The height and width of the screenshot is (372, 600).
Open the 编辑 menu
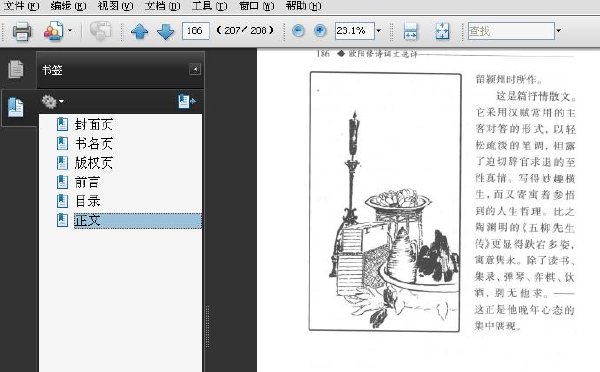(68, 6)
